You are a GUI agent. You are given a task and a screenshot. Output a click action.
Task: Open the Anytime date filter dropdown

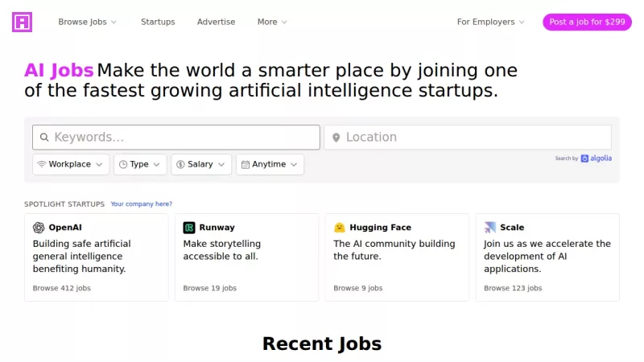[270, 165]
